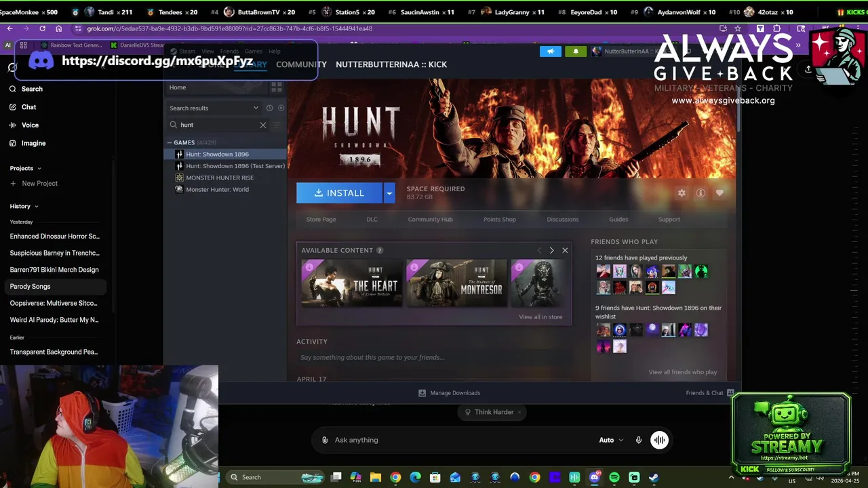Open Manage Downloads in Steam

tap(449, 393)
